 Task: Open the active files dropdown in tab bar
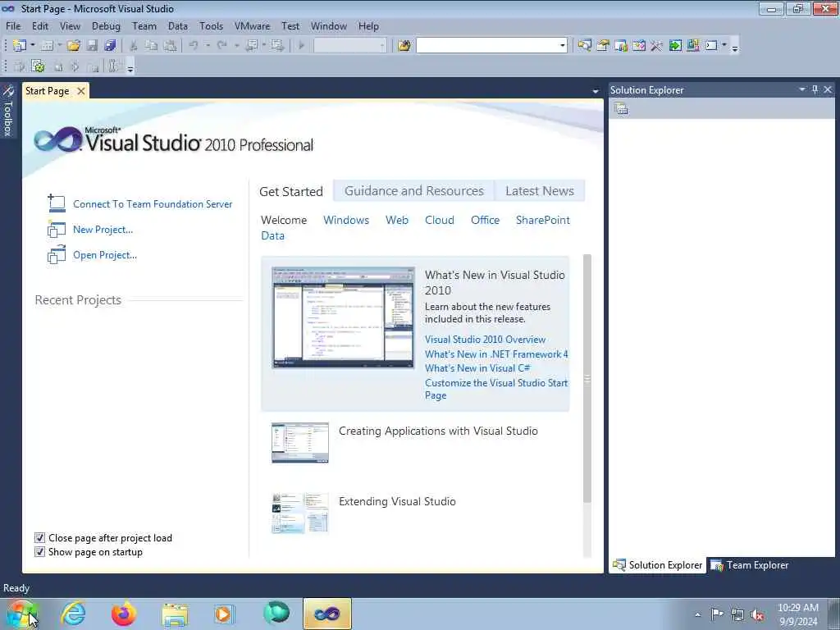point(596,92)
